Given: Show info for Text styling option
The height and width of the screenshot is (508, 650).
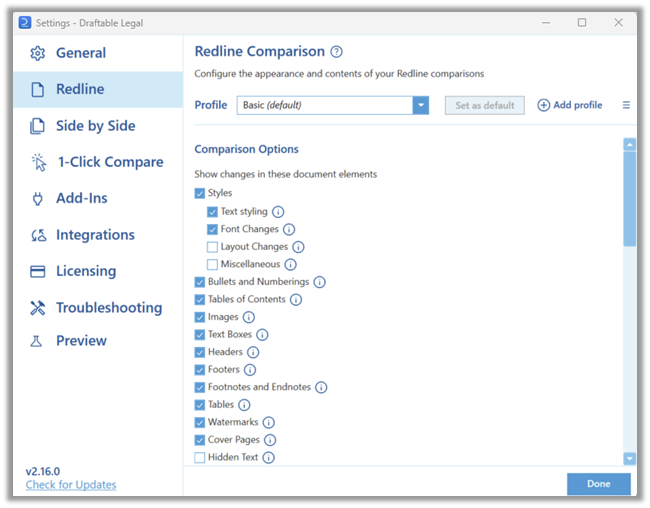Looking at the screenshot, I should (x=278, y=212).
